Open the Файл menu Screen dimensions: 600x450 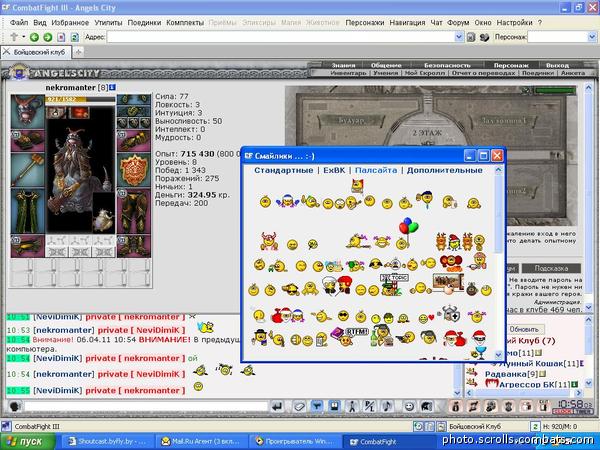[19, 23]
